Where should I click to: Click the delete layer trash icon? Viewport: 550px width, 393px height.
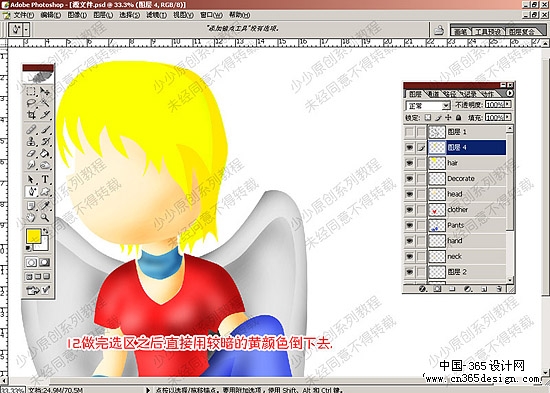(499, 289)
